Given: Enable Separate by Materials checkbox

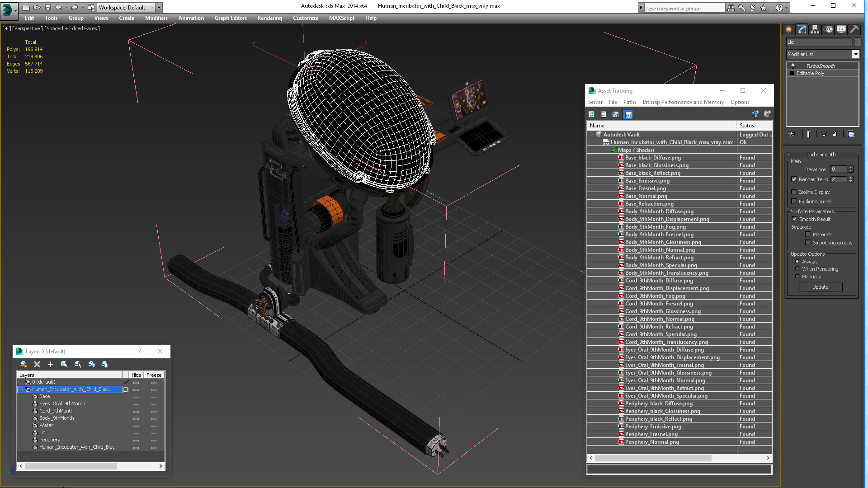Looking at the screenshot, I should [x=808, y=235].
